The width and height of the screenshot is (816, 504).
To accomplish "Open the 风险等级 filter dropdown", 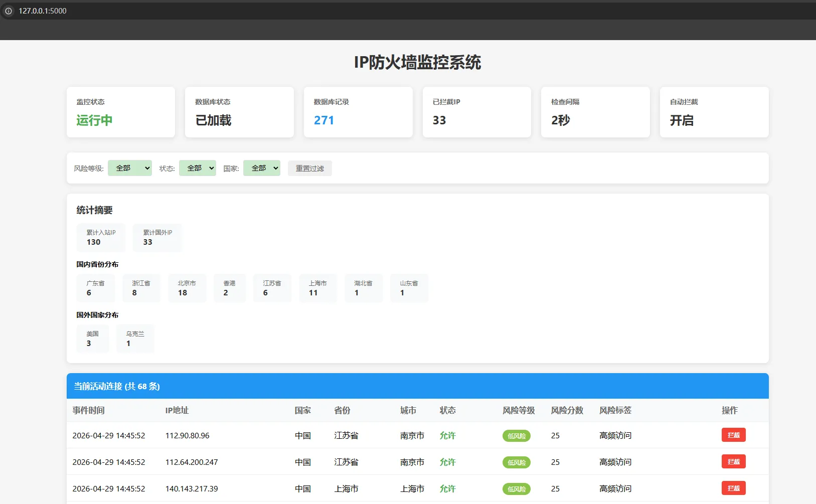I will point(129,168).
